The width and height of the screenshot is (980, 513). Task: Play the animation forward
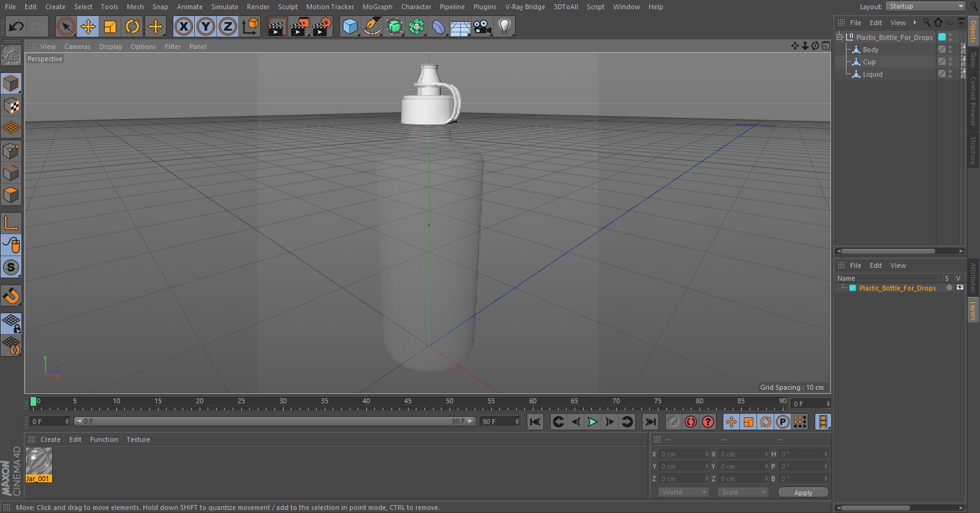click(x=592, y=422)
